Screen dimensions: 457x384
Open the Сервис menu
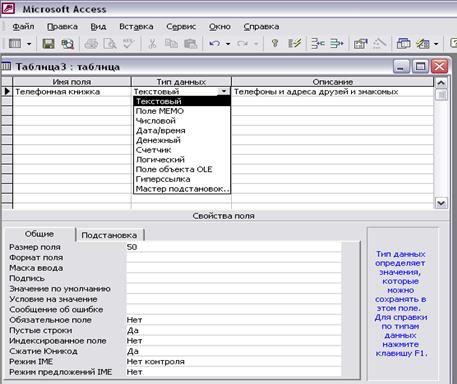pyautogui.click(x=181, y=27)
